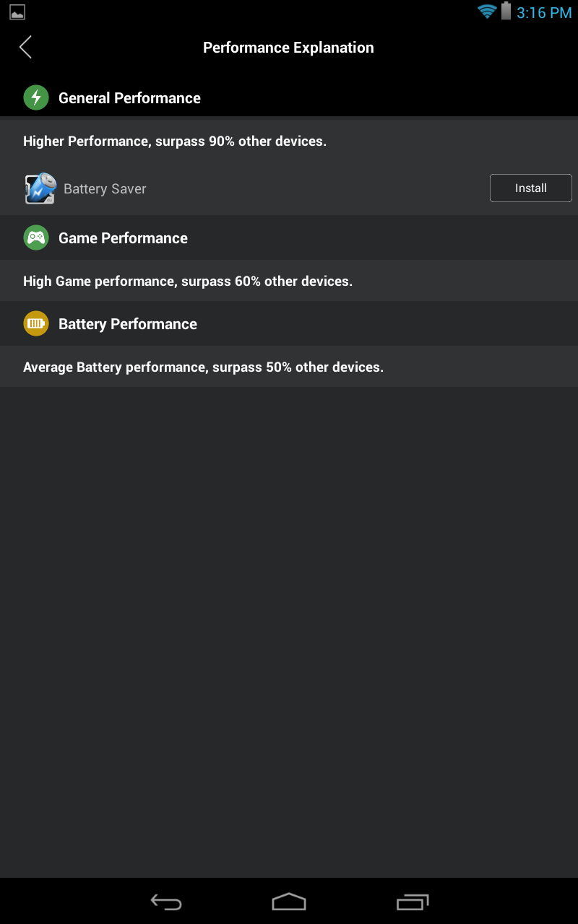Tap the back arrow icon

pyautogui.click(x=25, y=48)
